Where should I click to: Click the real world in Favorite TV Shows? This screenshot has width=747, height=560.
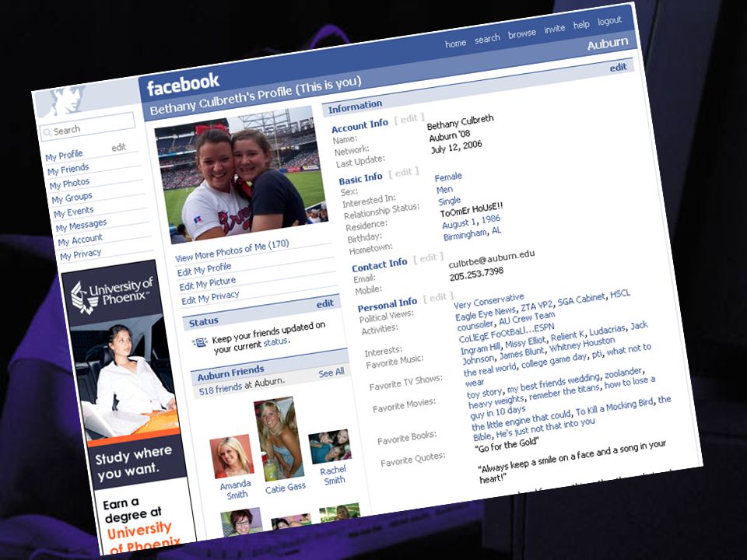click(x=489, y=369)
